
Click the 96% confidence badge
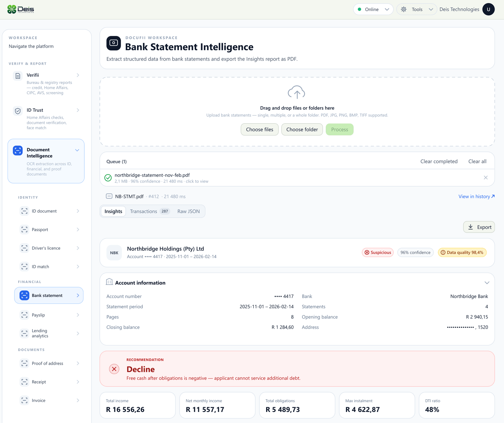pyautogui.click(x=415, y=252)
